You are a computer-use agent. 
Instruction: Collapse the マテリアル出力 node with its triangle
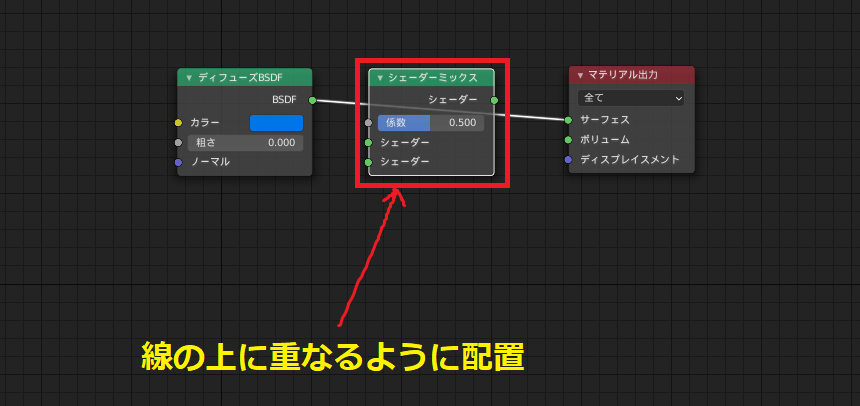[x=580, y=75]
